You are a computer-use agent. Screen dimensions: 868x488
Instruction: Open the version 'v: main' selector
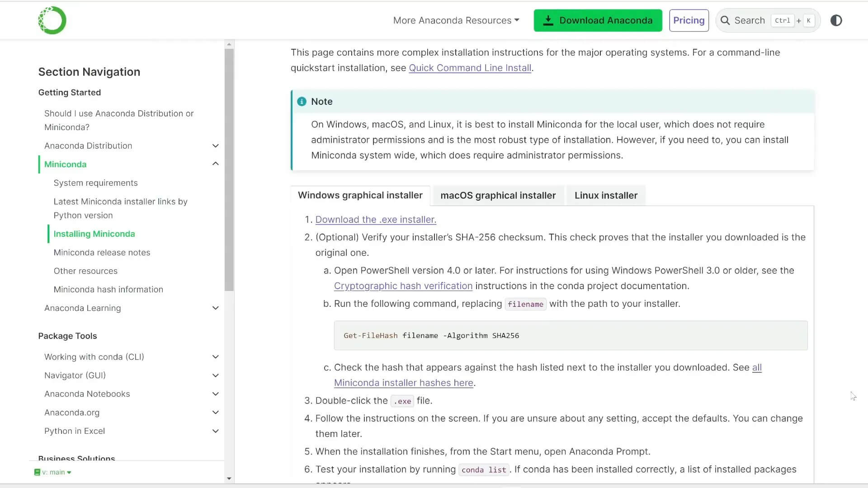tap(53, 472)
